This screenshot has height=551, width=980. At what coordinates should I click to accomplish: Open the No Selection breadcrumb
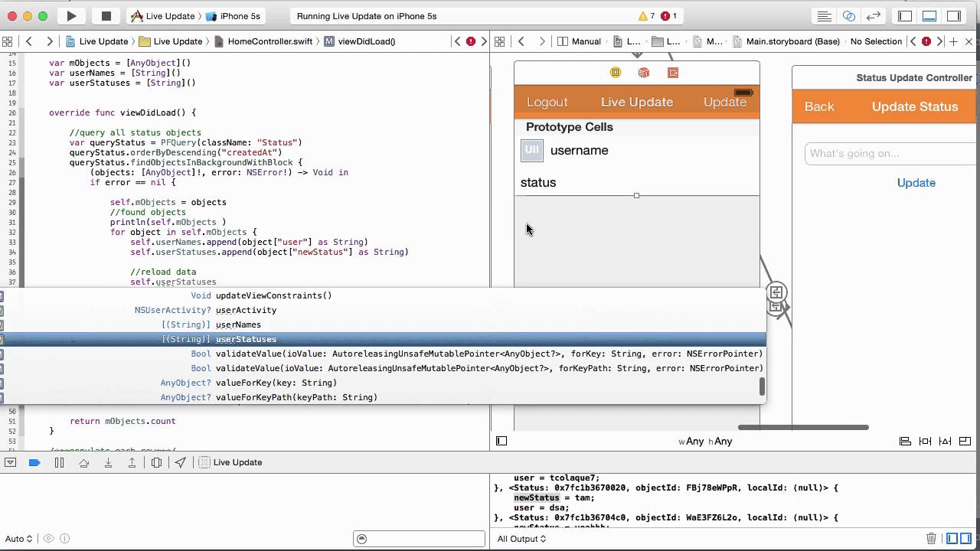pyautogui.click(x=876, y=41)
